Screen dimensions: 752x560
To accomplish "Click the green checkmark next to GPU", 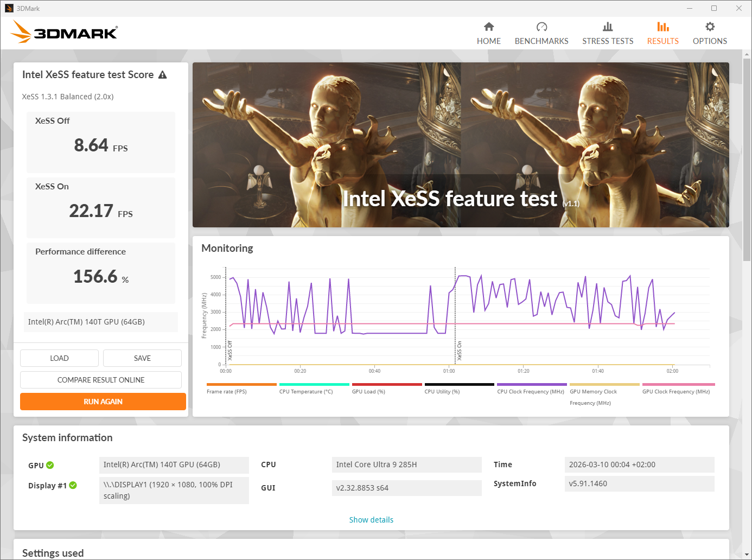I will click(x=50, y=465).
